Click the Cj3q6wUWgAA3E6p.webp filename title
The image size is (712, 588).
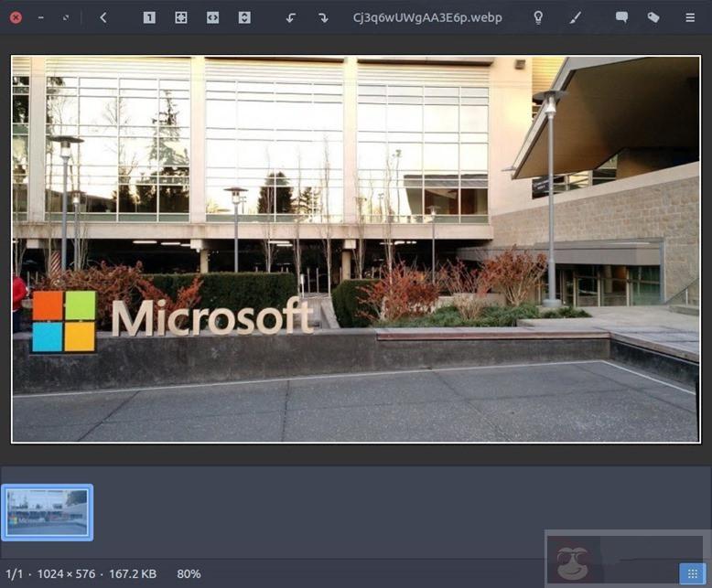tap(426, 17)
